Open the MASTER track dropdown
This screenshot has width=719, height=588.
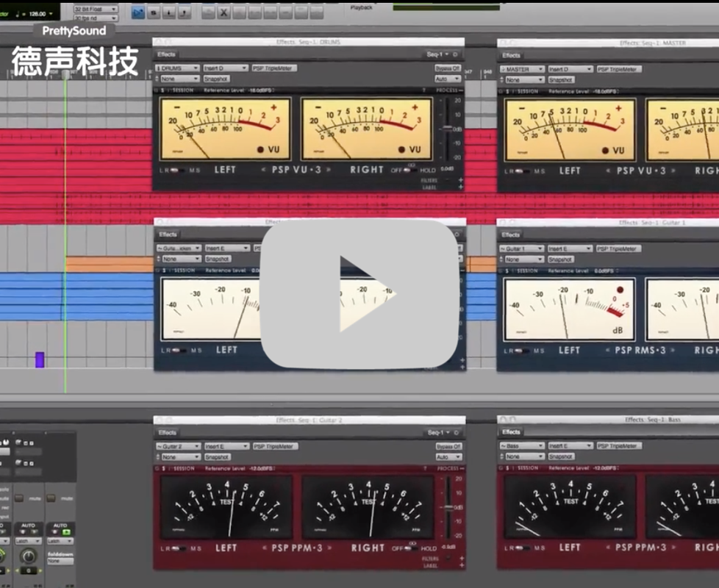tap(522, 69)
